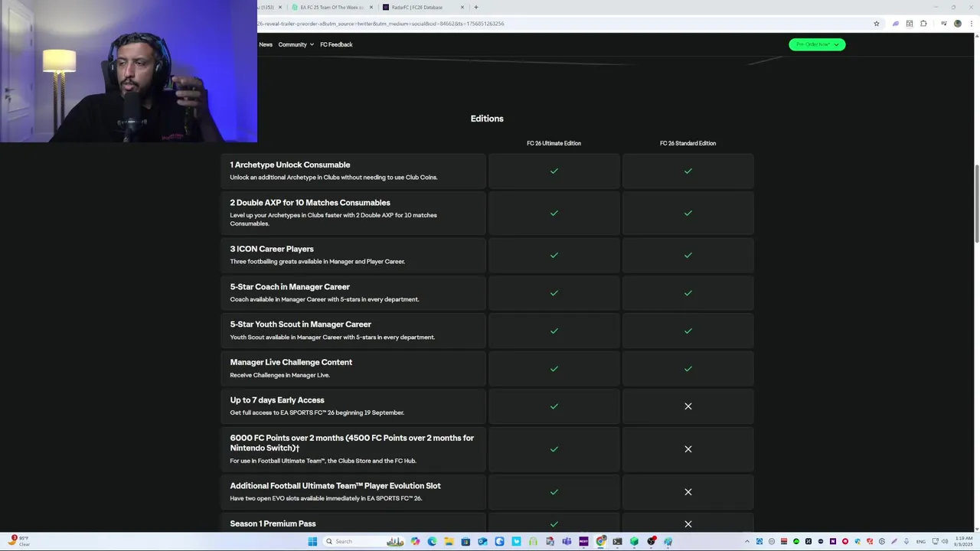Click 5-Star Coach in Manager Career title
980x551 pixels.
(290, 287)
